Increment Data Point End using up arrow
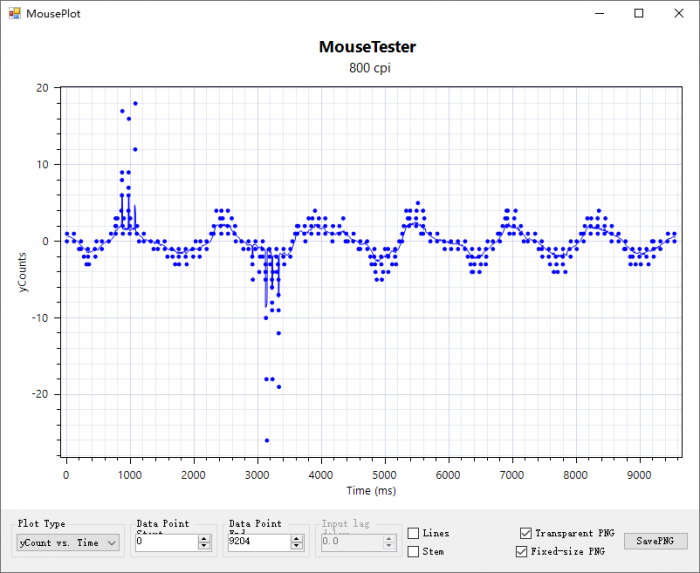Image resolution: width=700 pixels, height=573 pixels. [x=296, y=538]
